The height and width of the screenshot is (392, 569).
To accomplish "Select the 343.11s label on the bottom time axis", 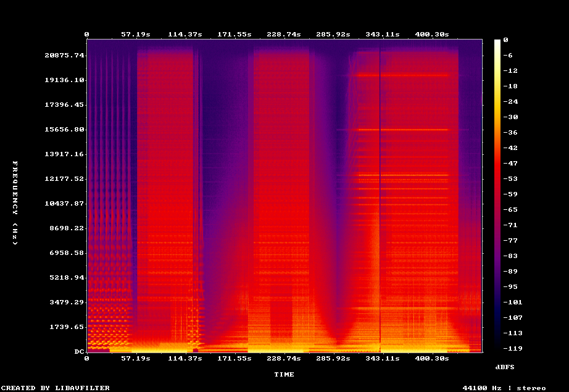I will point(383,358).
